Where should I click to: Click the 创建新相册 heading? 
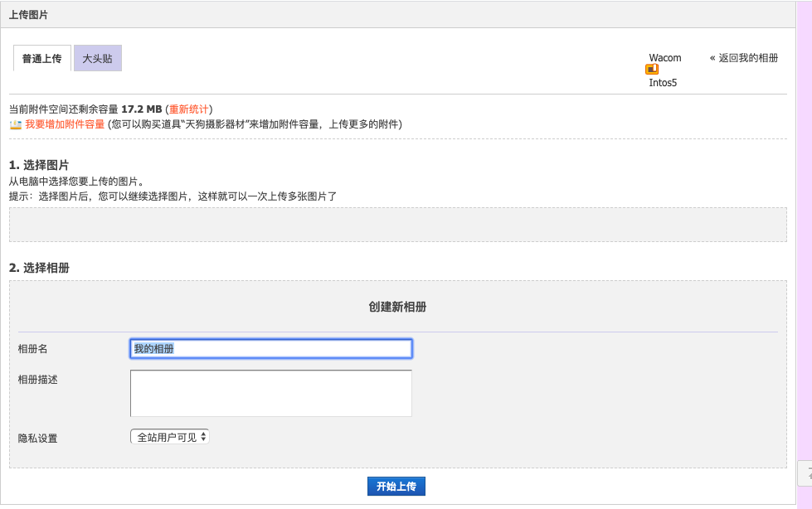pyautogui.click(x=397, y=307)
